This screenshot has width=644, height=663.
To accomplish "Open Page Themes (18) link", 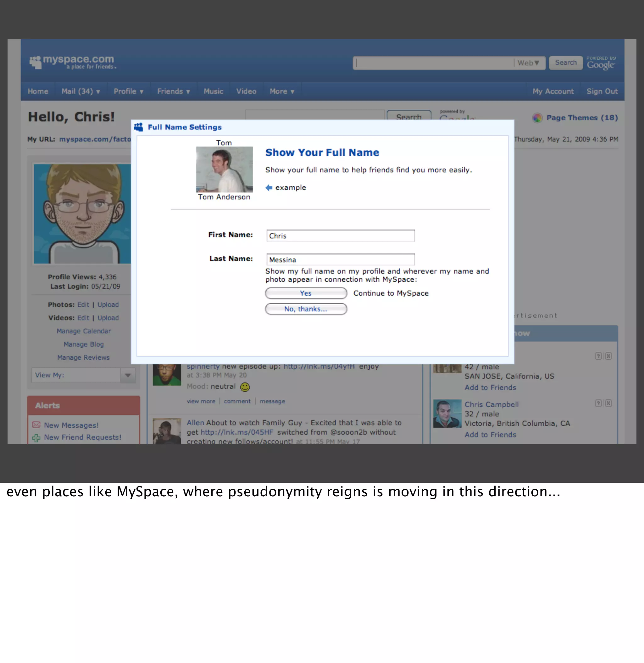I will tap(582, 118).
